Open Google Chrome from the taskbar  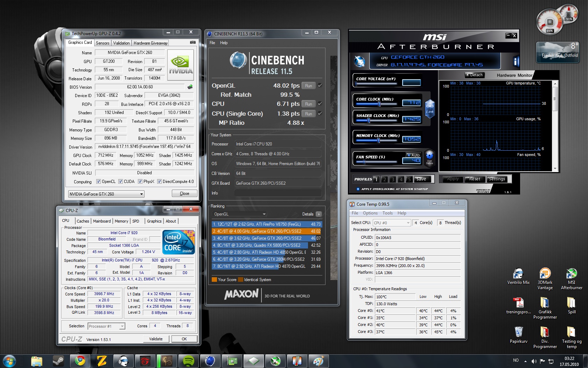pyautogui.click(x=80, y=361)
